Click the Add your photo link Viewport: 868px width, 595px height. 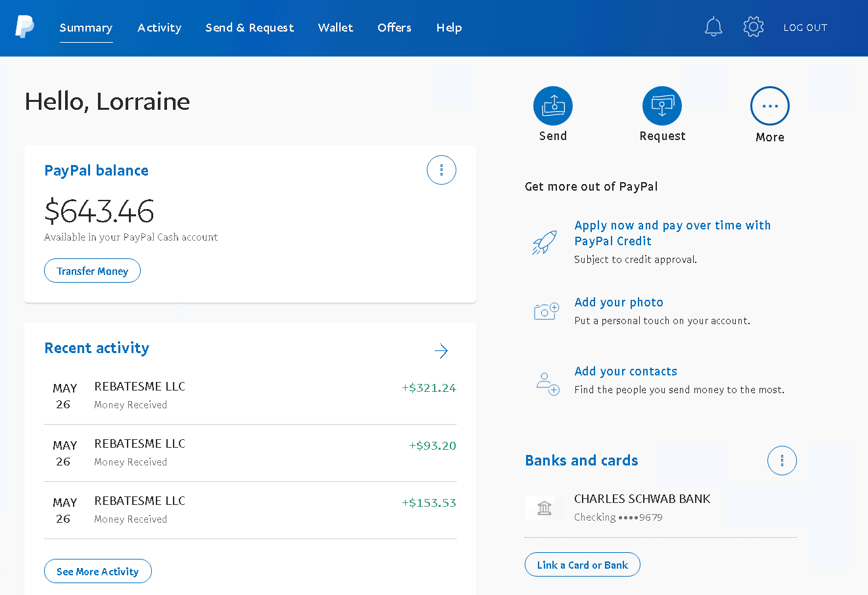[x=619, y=302]
